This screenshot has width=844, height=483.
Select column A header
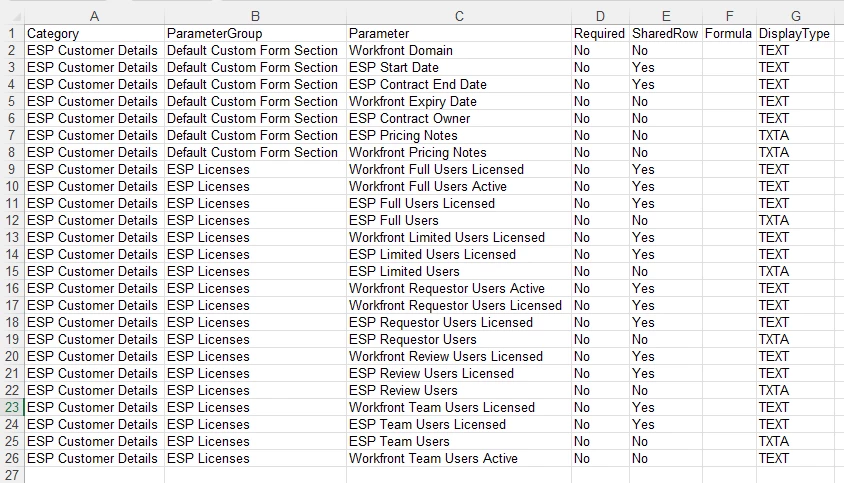coord(94,16)
